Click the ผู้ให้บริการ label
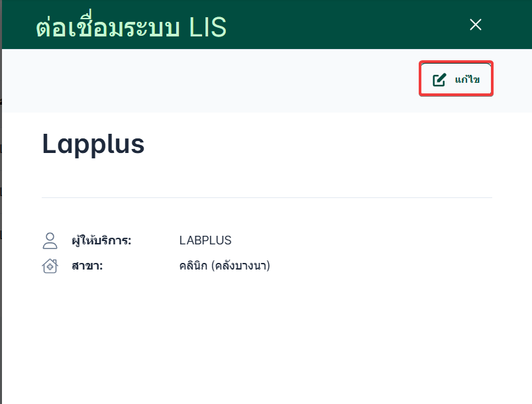 tap(101, 240)
